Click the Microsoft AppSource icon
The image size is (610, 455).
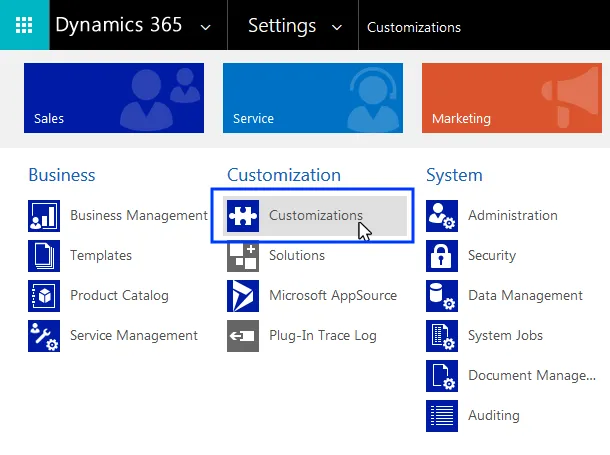point(243,296)
